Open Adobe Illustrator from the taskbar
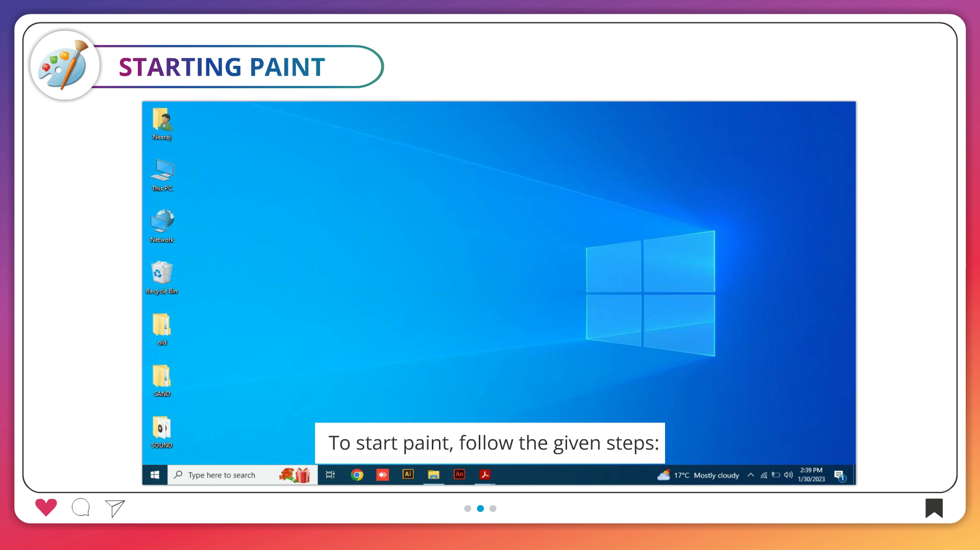980x550 pixels. 408,474
